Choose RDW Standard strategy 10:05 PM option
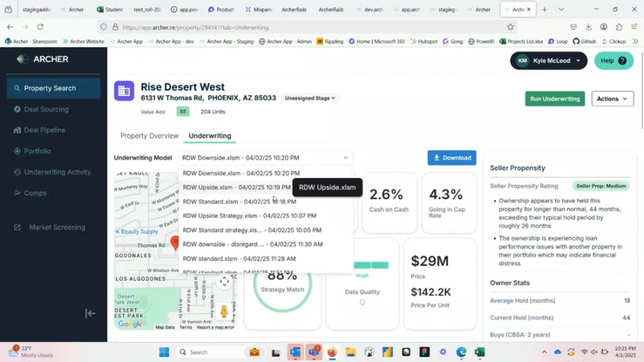 pyautogui.click(x=265, y=230)
